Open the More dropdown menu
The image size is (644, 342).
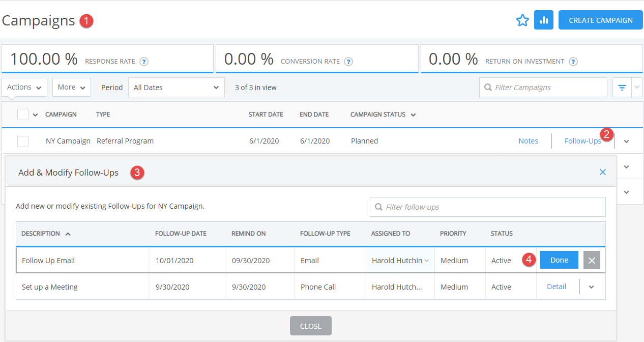coord(72,87)
